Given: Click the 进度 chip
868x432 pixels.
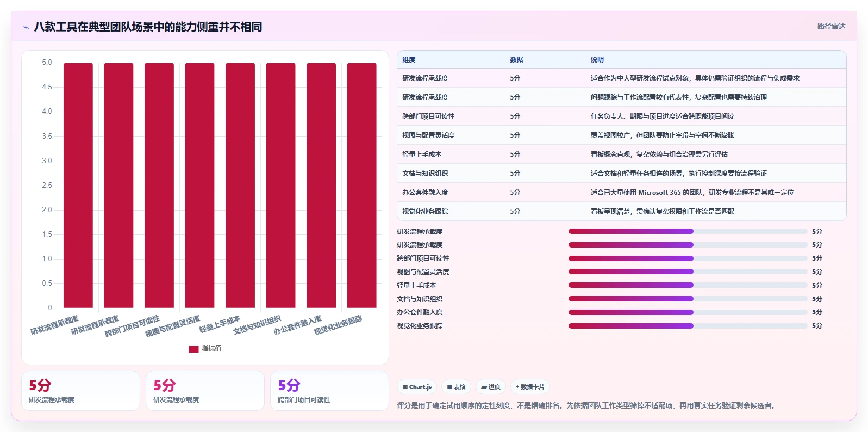Looking at the screenshot, I should [x=491, y=387].
